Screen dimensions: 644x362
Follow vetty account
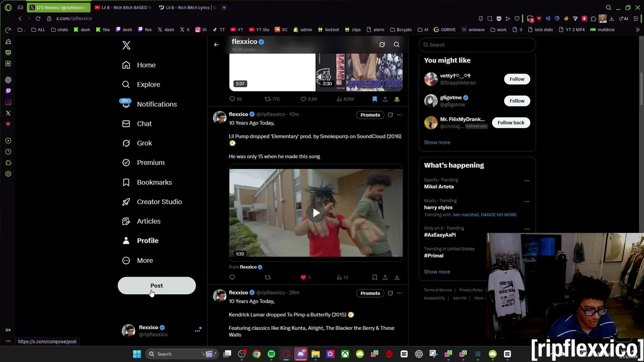[x=517, y=79]
